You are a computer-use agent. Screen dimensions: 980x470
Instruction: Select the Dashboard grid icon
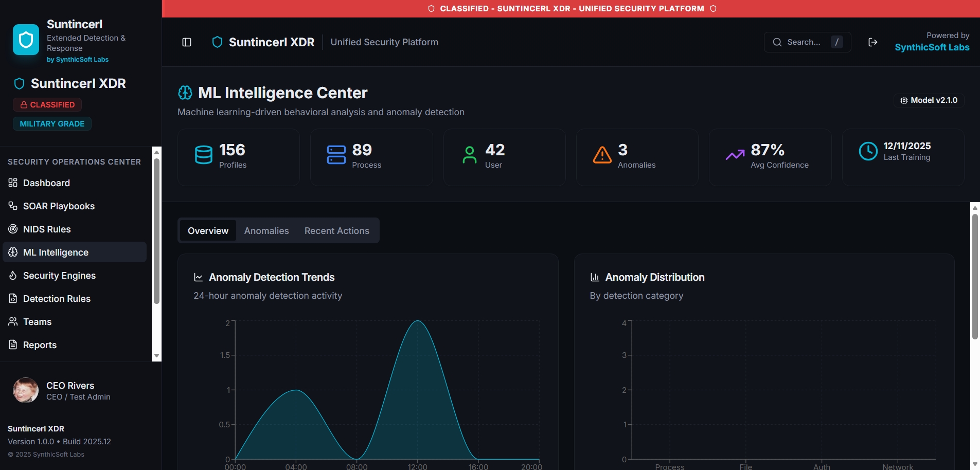(x=13, y=183)
